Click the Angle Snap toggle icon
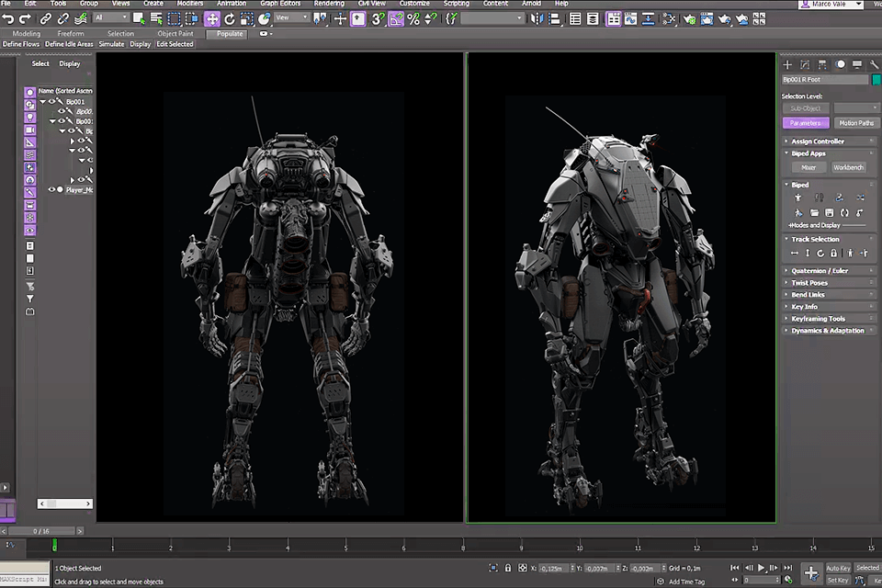The height and width of the screenshot is (588, 882). tap(398, 18)
